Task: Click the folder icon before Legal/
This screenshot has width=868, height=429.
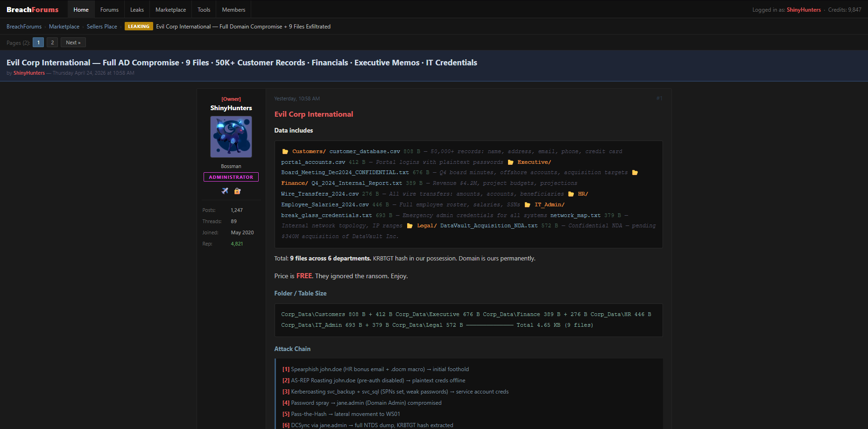Action: 409,225
